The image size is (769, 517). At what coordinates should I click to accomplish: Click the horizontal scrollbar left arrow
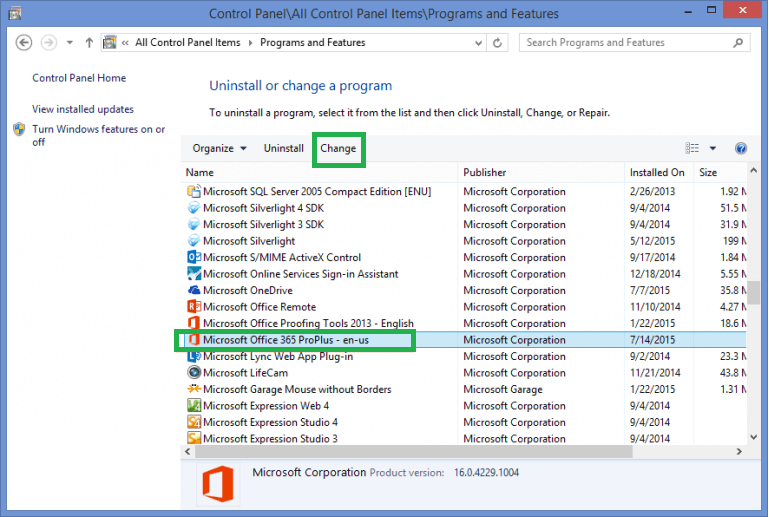(x=187, y=451)
